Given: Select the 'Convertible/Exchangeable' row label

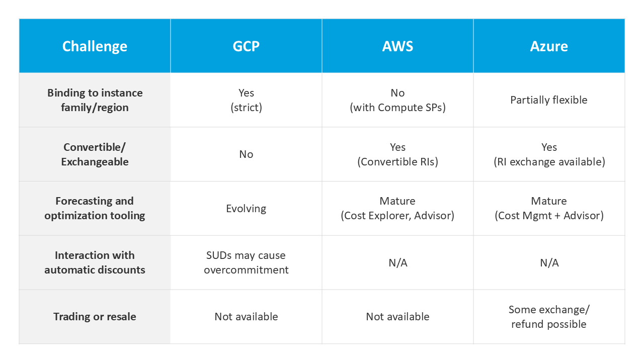Looking at the screenshot, I should pyautogui.click(x=95, y=154).
